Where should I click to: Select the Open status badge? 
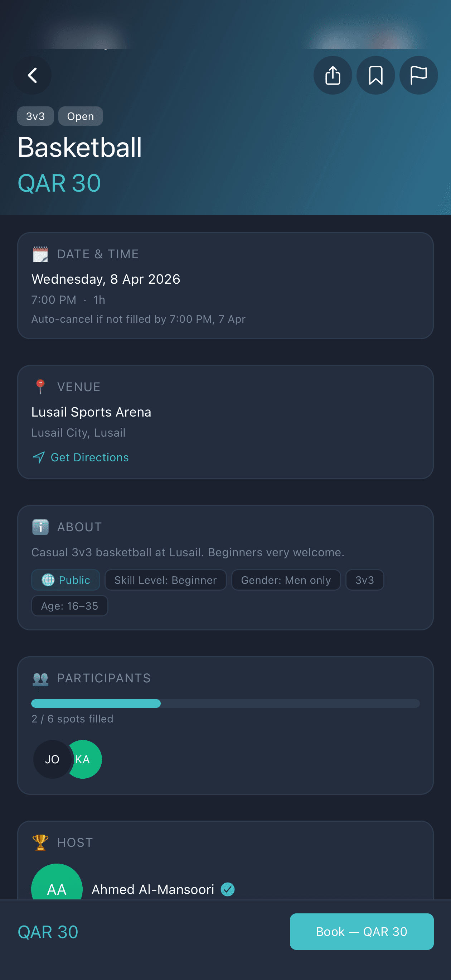tap(80, 116)
